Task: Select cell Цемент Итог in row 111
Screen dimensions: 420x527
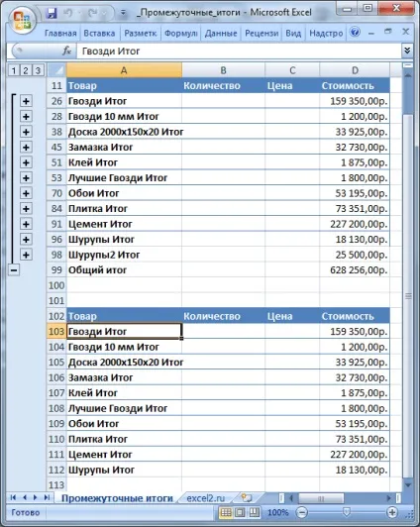Action: tap(124, 455)
